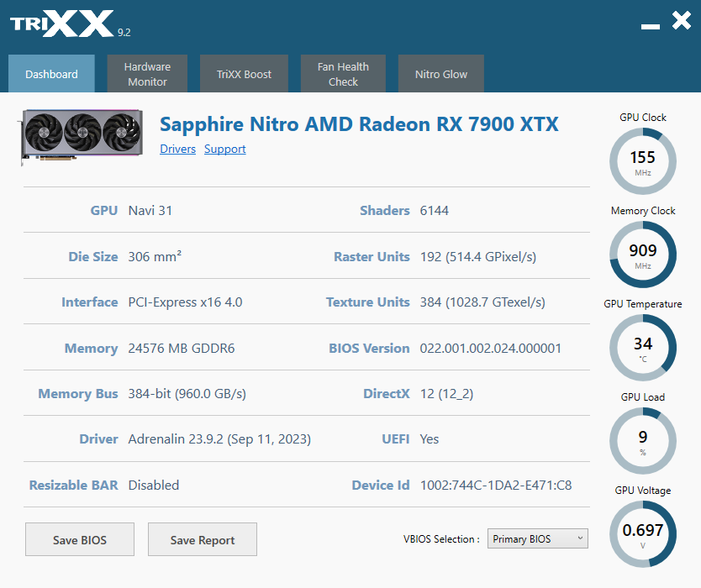
Task: Select the 192 (514.4 GPixel/s) value
Action: [x=478, y=257]
